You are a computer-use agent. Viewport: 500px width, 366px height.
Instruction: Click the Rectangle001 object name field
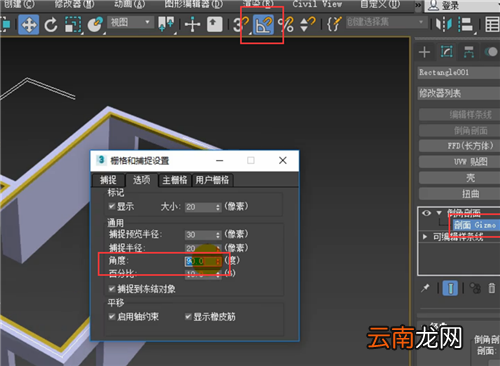[x=459, y=72]
